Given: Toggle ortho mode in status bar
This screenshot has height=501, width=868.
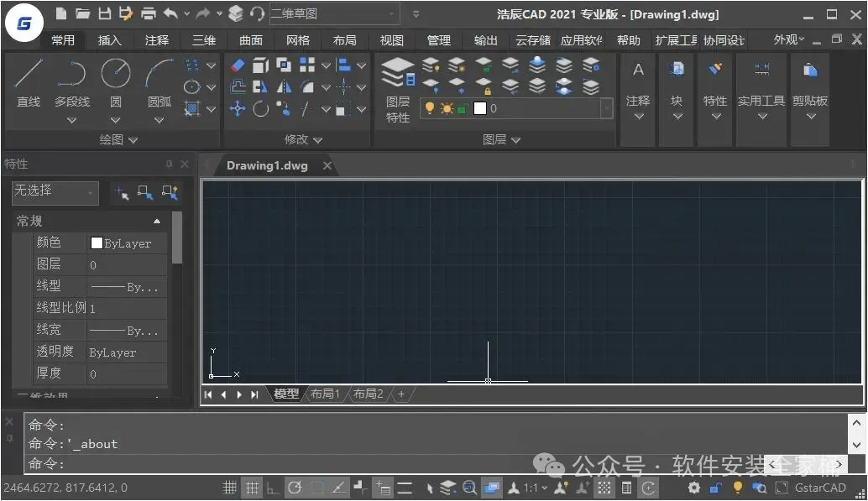Looking at the screenshot, I should click(272, 488).
